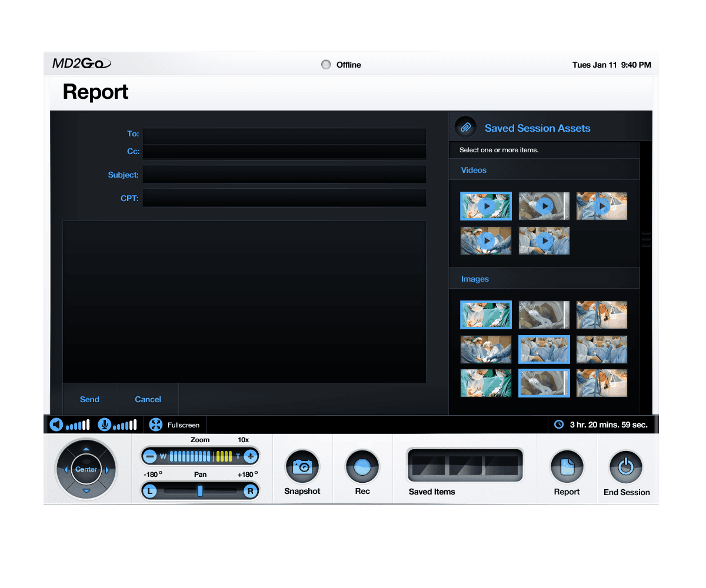Click the session timer clock icon
Viewport: 706px width, 588px height.
pos(559,425)
